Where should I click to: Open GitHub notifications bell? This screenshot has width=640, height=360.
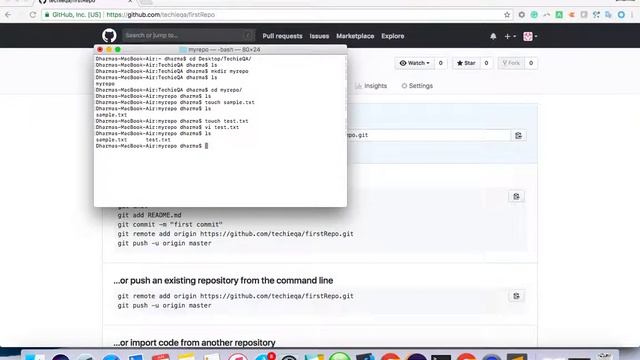pyautogui.click(x=493, y=36)
